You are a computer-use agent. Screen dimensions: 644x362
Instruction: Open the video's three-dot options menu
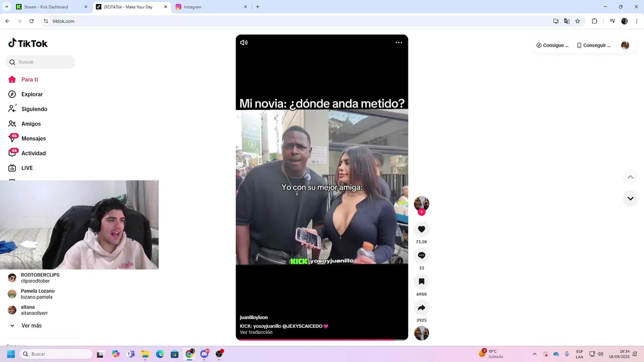pyautogui.click(x=398, y=43)
